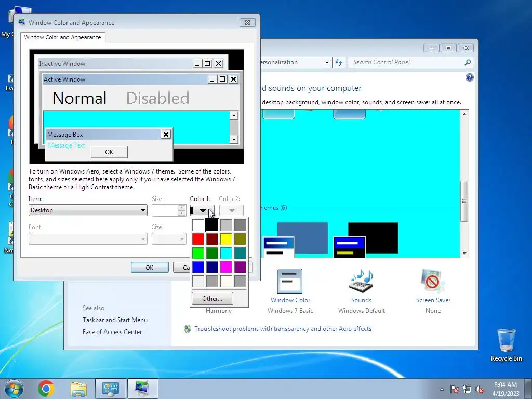Open the Windows Start button
This screenshot has height=399, width=532.
click(14, 389)
